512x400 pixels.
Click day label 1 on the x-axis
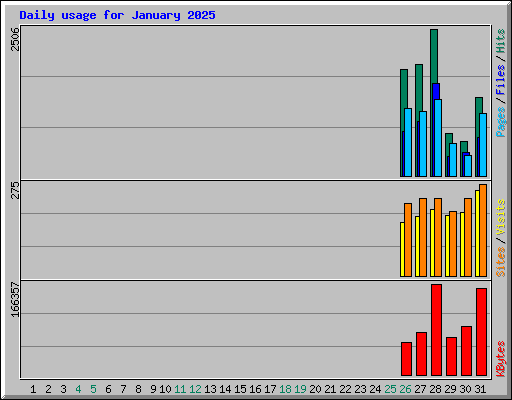tap(33, 389)
